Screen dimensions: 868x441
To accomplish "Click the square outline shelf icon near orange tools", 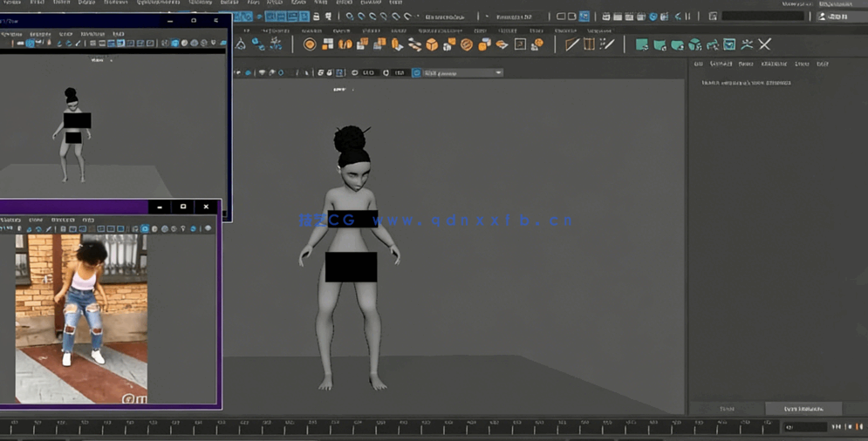I will coord(520,44).
